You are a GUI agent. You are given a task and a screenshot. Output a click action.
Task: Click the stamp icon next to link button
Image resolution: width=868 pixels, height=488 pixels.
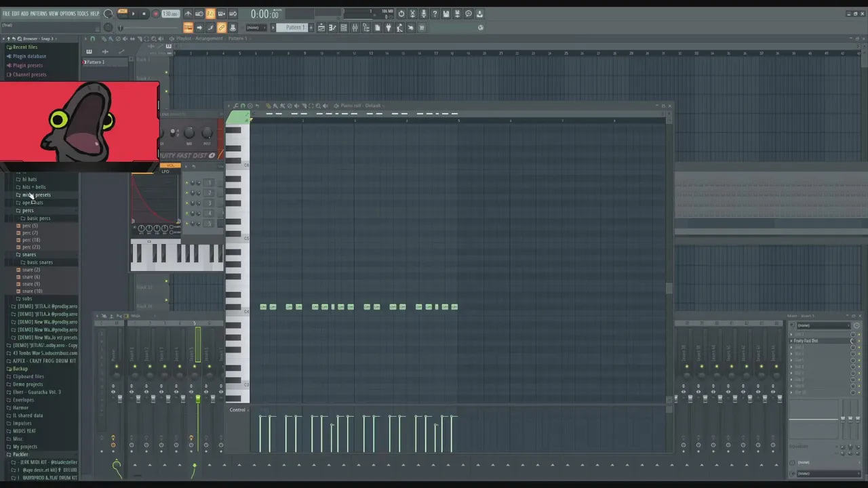(x=233, y=27)
